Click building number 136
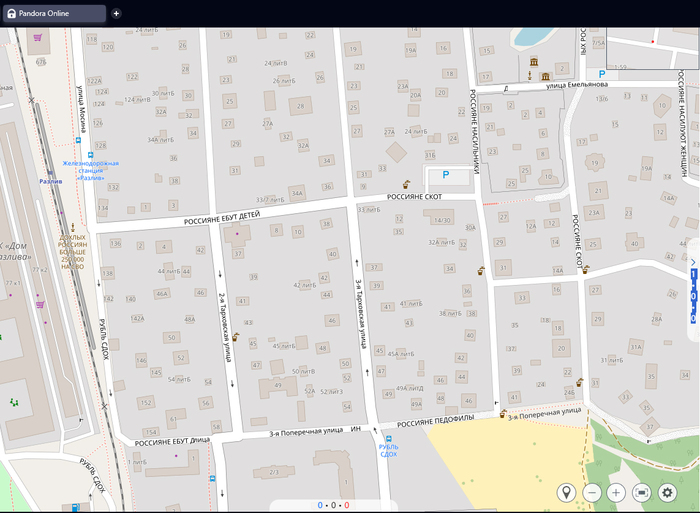This screenshot has height=513, width=700. [x=116, y=243]
